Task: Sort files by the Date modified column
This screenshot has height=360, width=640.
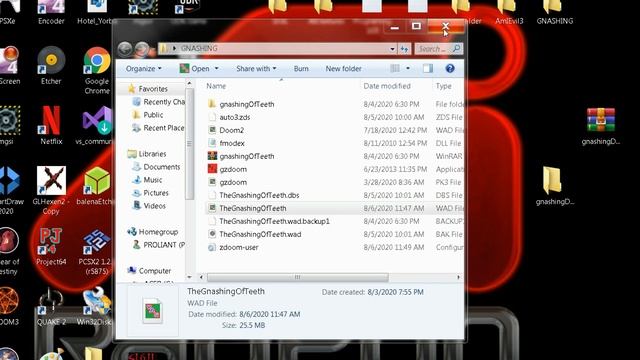Action: [x=387, y=86]
